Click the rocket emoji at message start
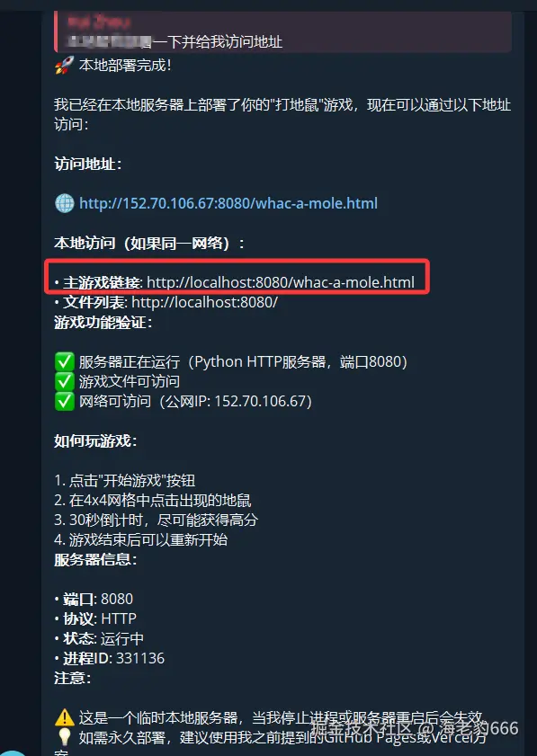This screenshot has width=537, height=756. click(65, 65)
